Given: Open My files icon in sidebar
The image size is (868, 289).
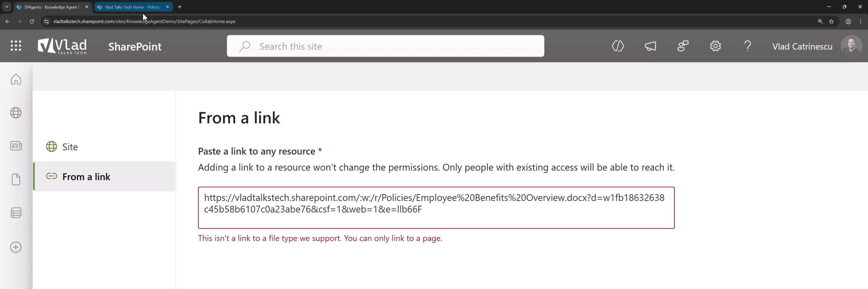Looking at the screenshot, I should pos(16,180).
